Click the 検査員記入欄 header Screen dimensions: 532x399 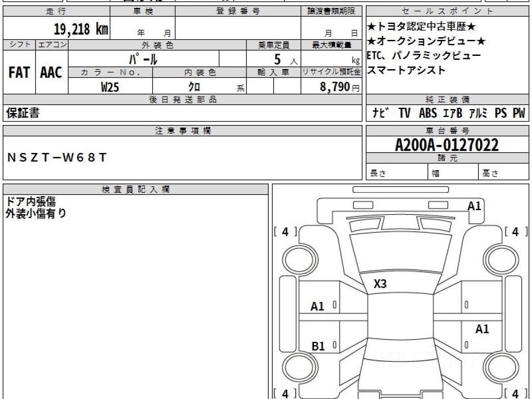tap(136, 189)
